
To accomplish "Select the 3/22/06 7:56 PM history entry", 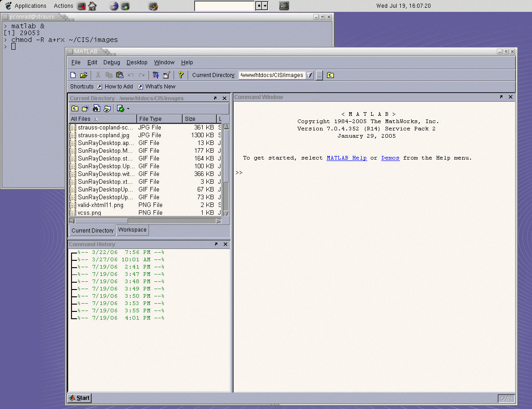I will [x=121, y=253].
